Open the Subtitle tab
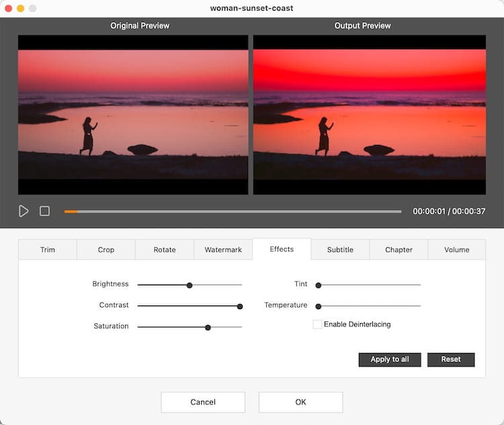This screenshot has width=504, height=425. [x=340, y=250]
